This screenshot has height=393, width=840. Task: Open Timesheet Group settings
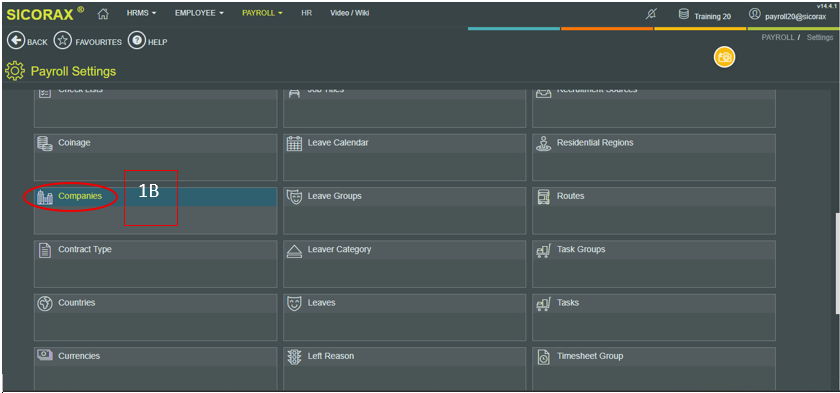654,369
